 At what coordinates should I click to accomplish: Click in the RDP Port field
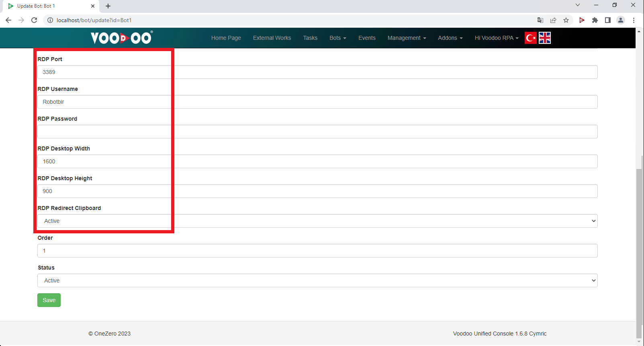(317, 72)
